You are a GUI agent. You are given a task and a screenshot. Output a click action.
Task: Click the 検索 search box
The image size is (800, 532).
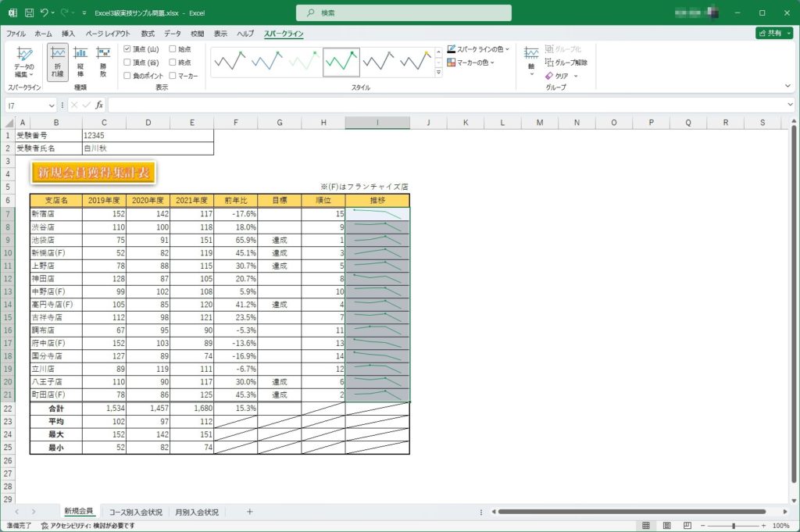point(404,13)
